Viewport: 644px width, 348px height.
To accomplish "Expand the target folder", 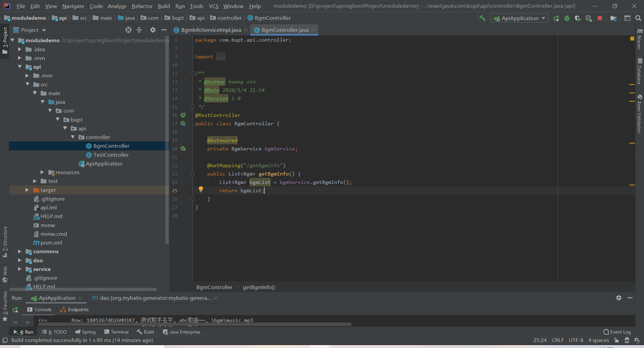I will tap(27, 190).
